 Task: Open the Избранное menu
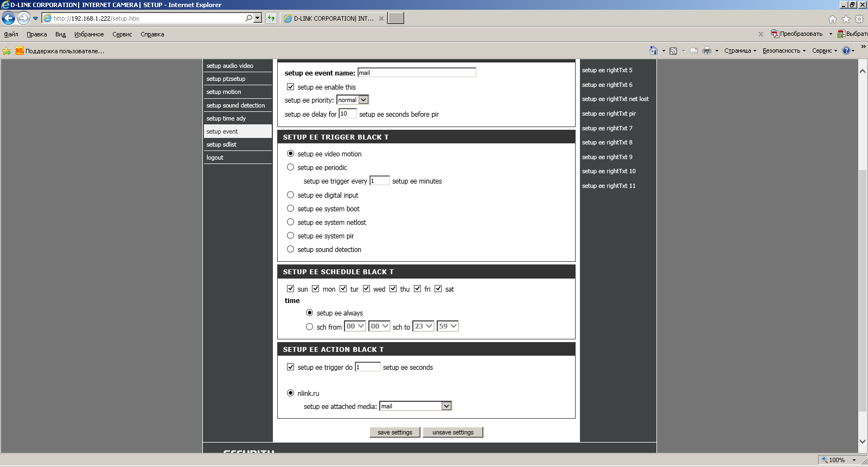click(x=89, y=34)
